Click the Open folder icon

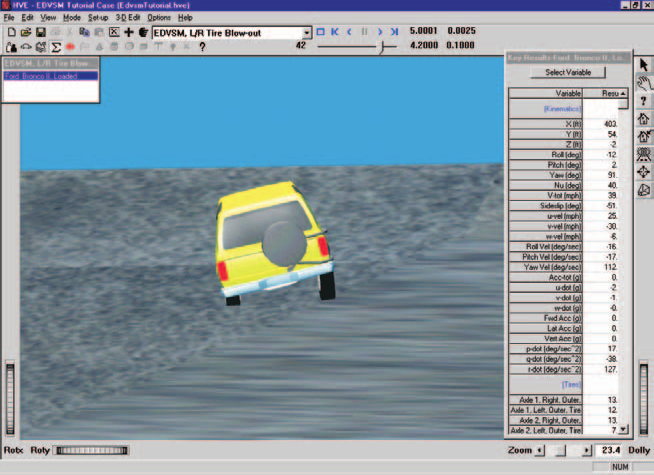click(x=26, y=32)
